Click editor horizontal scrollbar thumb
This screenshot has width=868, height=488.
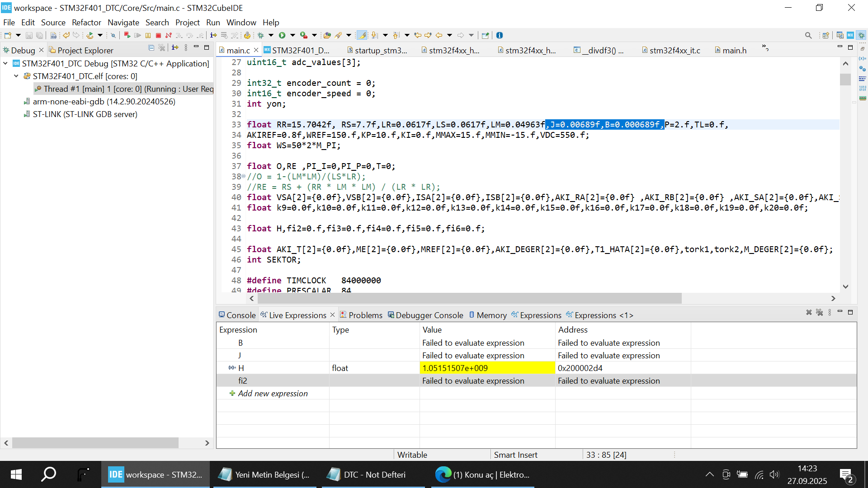(x=470, y=299)
